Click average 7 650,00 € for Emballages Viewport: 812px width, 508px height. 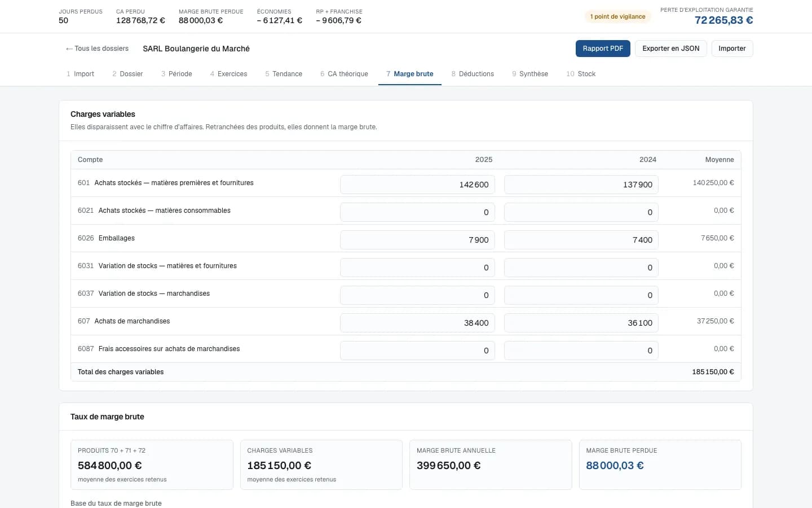click(x=717, y=238)
